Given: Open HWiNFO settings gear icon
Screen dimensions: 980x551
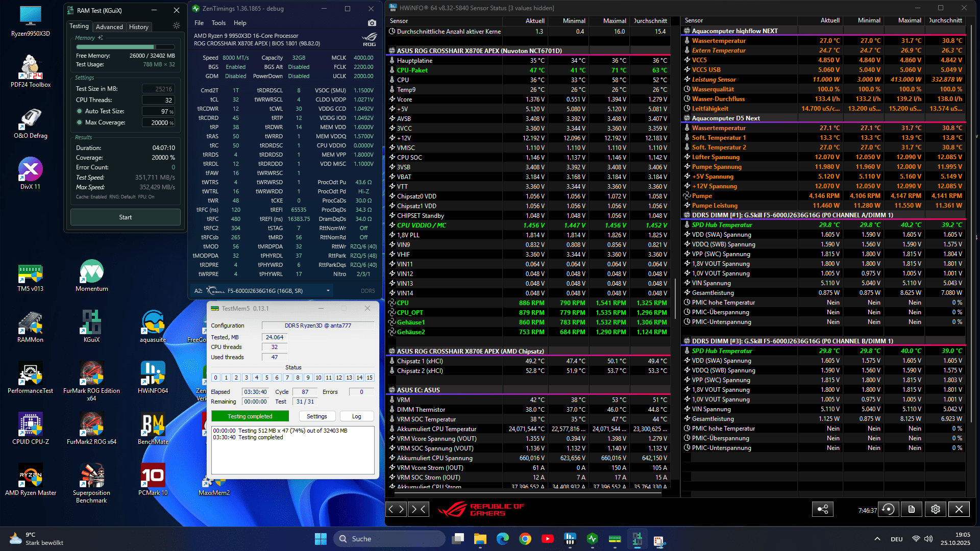Looking at the screenshot, I should (x=935, y=509).
